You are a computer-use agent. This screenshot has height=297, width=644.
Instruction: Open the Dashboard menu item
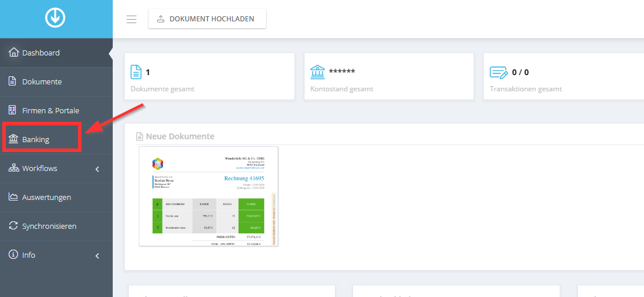56,53
